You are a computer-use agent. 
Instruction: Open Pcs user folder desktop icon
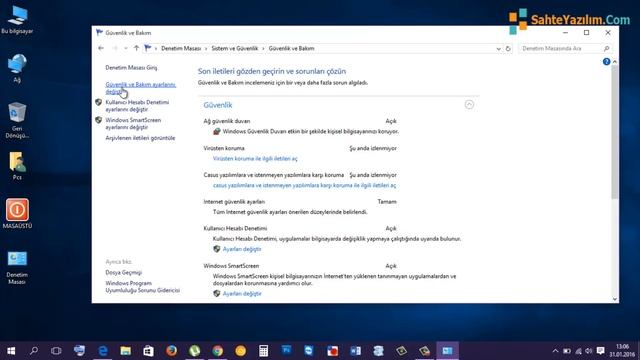(x=17, y=165)
